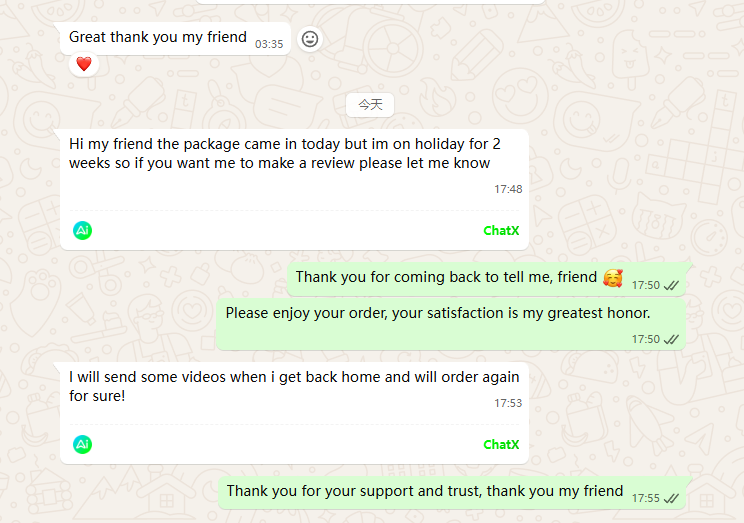Click the smiling-hearts emoji in the green message
This screenshot has width=744, height=523.
click(x=613, y=277)
